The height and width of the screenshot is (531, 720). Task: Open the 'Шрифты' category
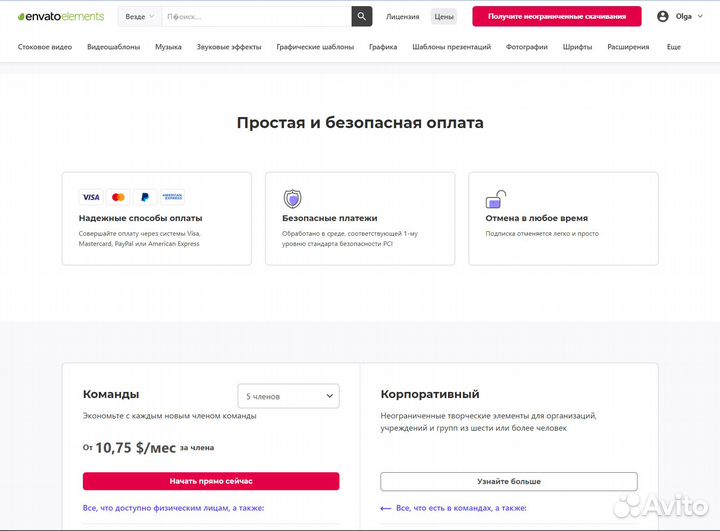click(x=577, y=47)
